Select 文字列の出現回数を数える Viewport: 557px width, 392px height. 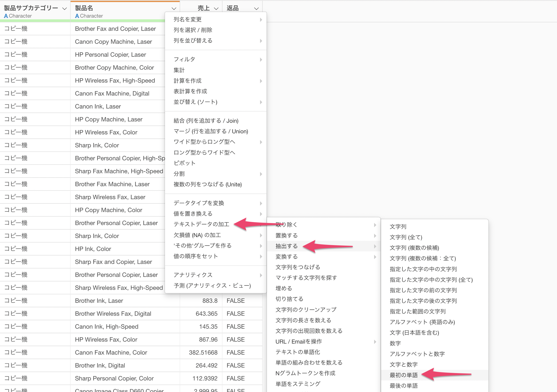[324, 331]
